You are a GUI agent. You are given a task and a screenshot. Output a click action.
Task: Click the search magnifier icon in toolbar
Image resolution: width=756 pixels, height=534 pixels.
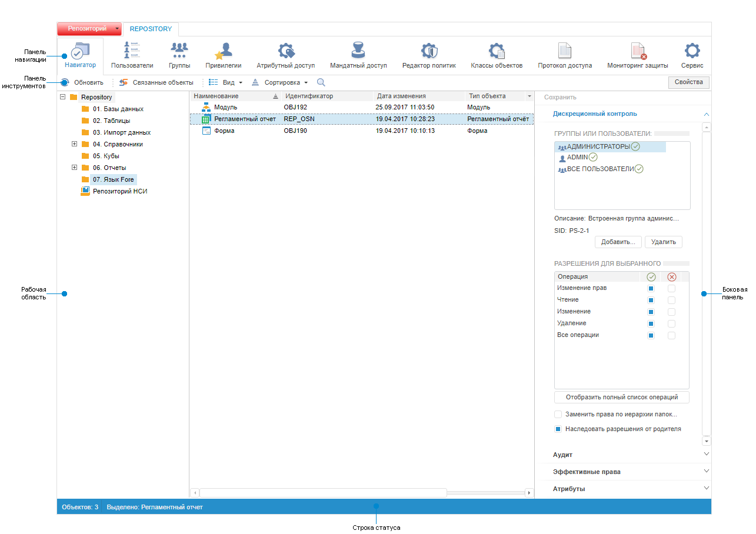(x=321, y=83)
